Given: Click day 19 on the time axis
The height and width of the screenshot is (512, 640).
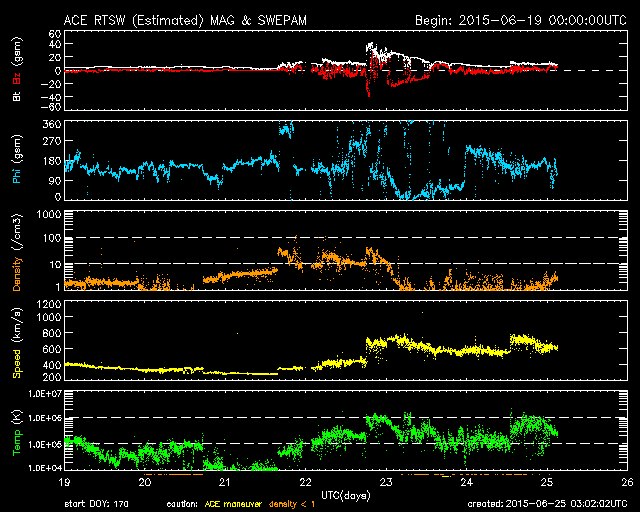Looking at the screenshot, I should pyautogui.click(x=65, y=481).
